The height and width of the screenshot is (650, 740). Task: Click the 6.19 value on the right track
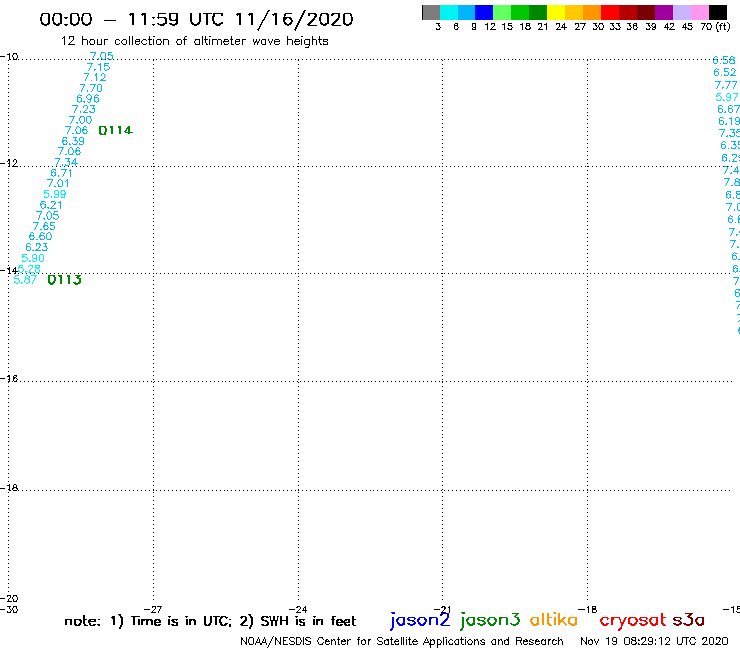[729, 121]
